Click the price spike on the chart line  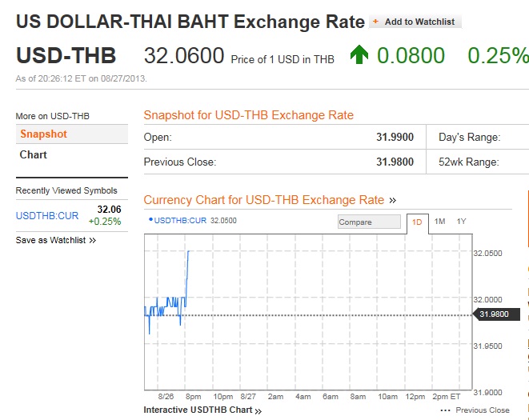(x=188, y=252)
